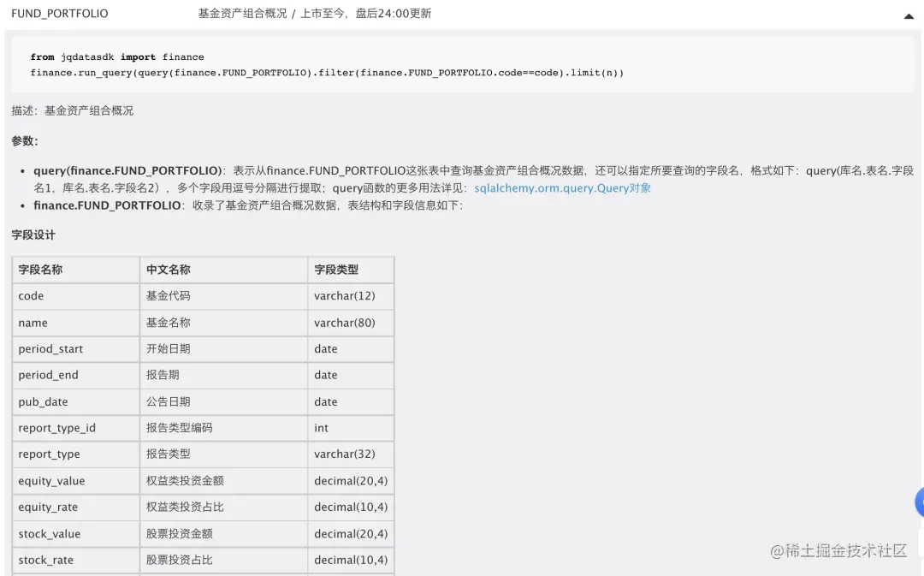
Task: Click the blue floating button at right edge
Action: (x=918, y=502)
